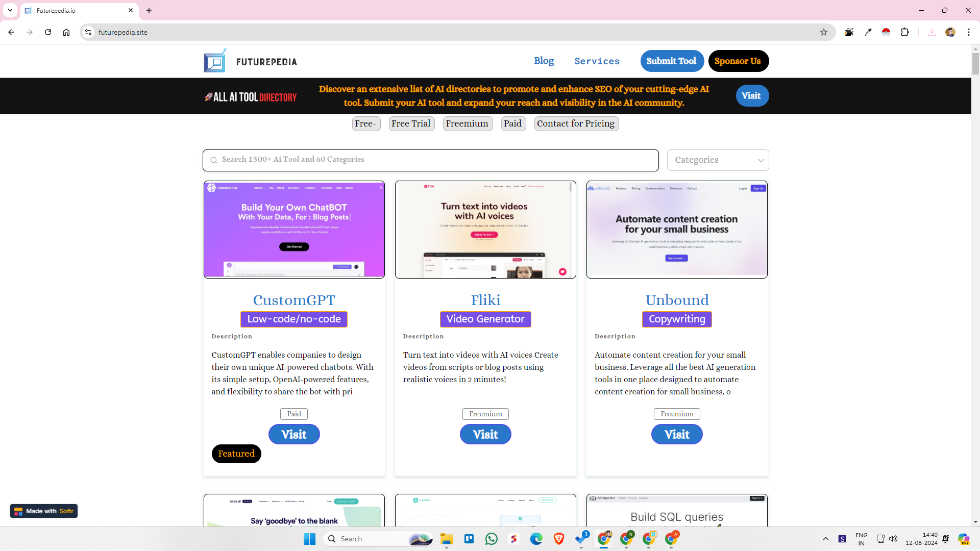The image size is (980, 551).
Task: Toggle the Paid pricing filter
Action: pos(512,123)
